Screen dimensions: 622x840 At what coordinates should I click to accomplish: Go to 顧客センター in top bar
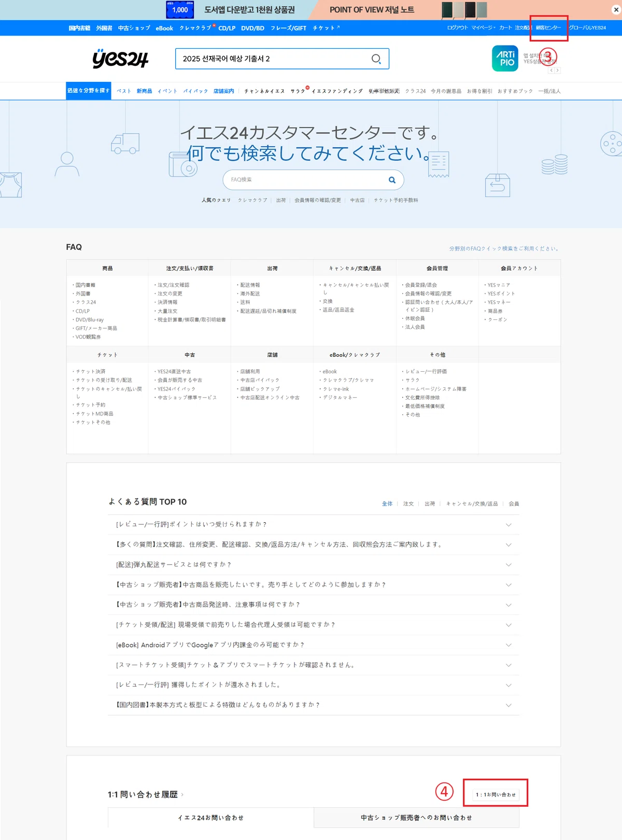548,28
